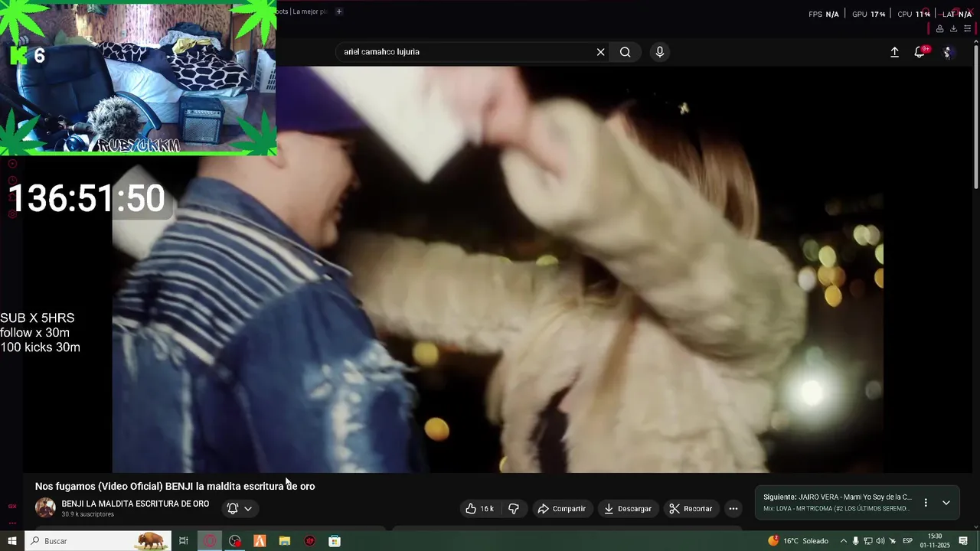Open the upload/create icon in the YouTube header
980x551 pixels.
[x=894, y=52]
